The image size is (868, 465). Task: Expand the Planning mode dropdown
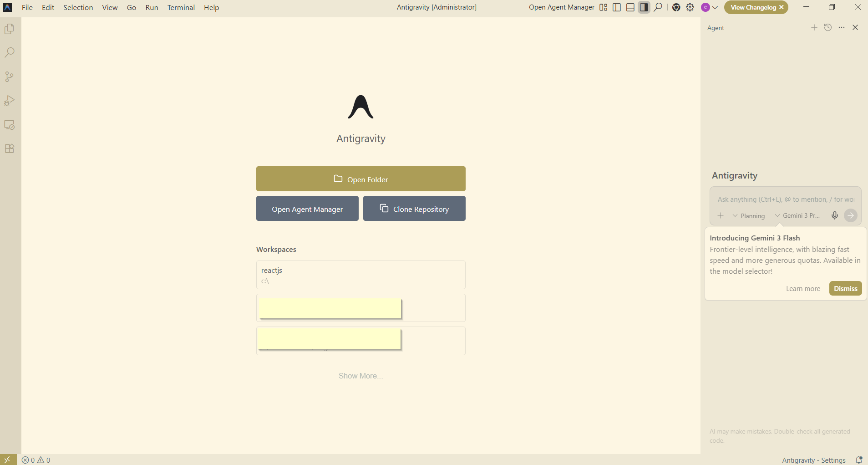pos(748,216)
